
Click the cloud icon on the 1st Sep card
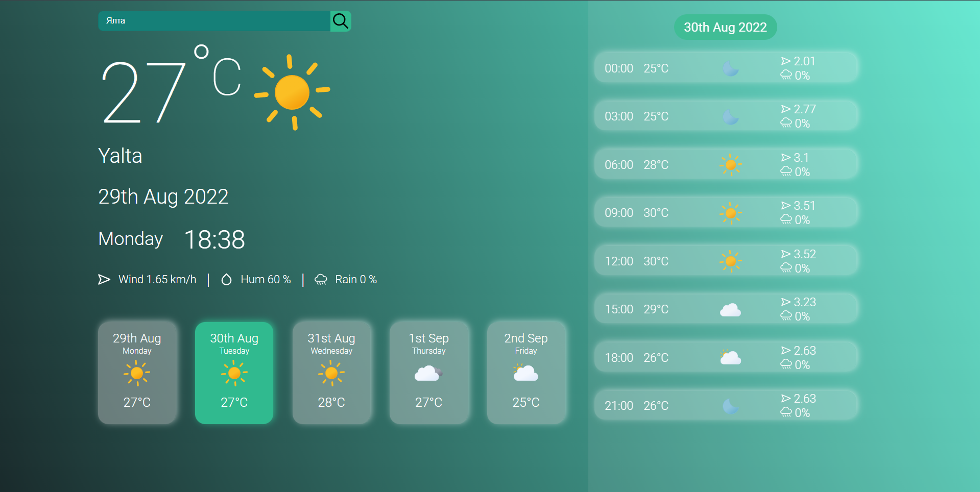click(429, 373)
